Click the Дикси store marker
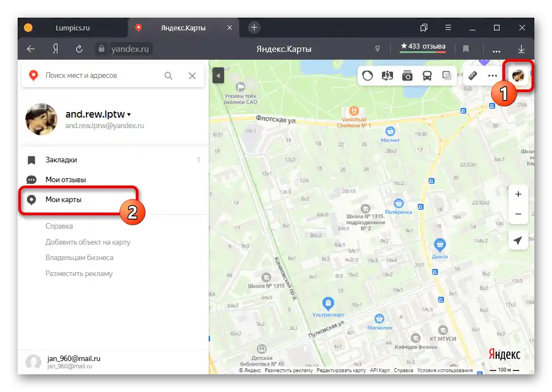This screenshot has width=552, height=392. tap(440, 244)
